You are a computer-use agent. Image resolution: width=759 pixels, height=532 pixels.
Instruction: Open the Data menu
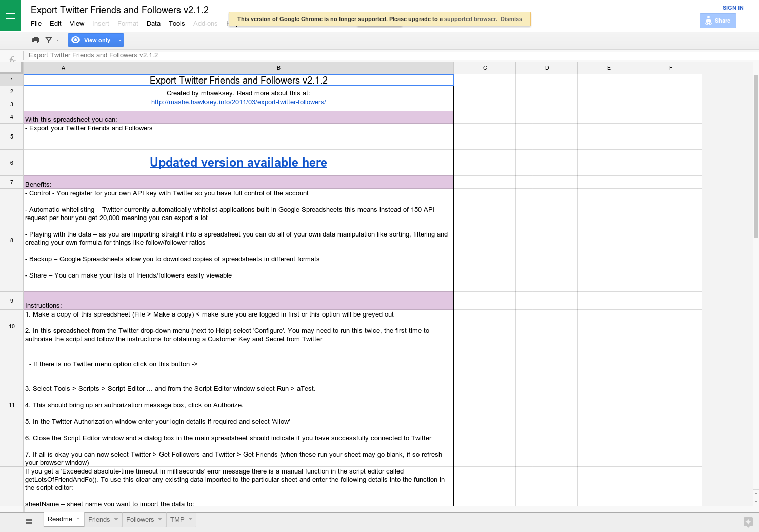(153, 23)
